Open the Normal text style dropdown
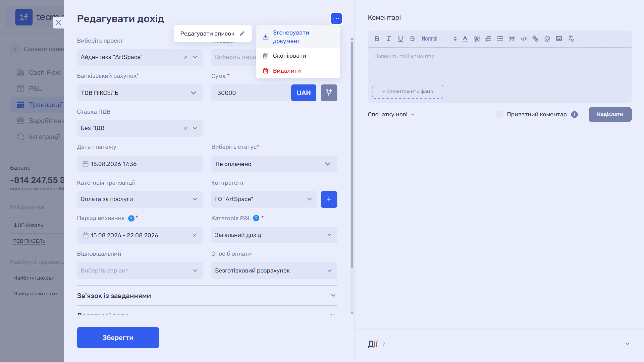 pos(439,39)
